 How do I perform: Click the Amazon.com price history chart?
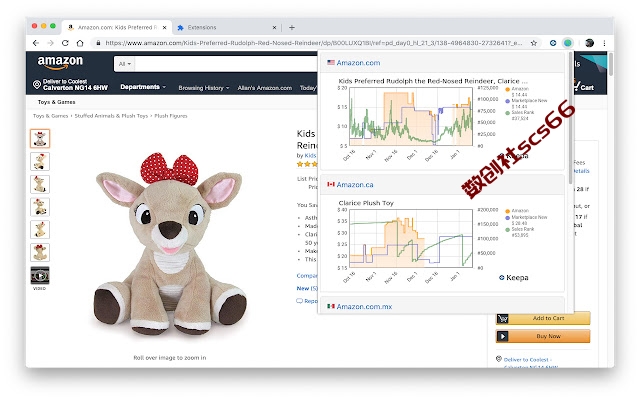[x=411, y=117]
